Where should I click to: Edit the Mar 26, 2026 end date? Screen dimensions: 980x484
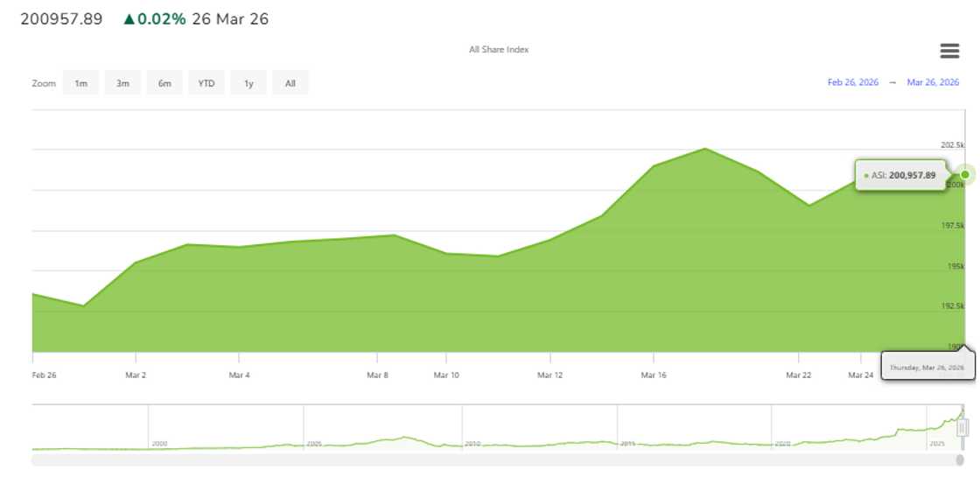(933, 82)
